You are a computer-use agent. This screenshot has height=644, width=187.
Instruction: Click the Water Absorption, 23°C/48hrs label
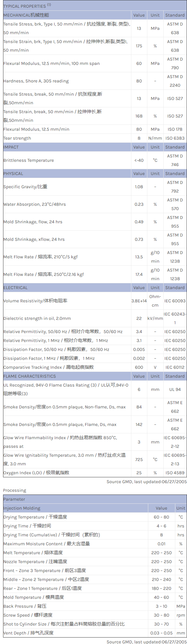34,204
